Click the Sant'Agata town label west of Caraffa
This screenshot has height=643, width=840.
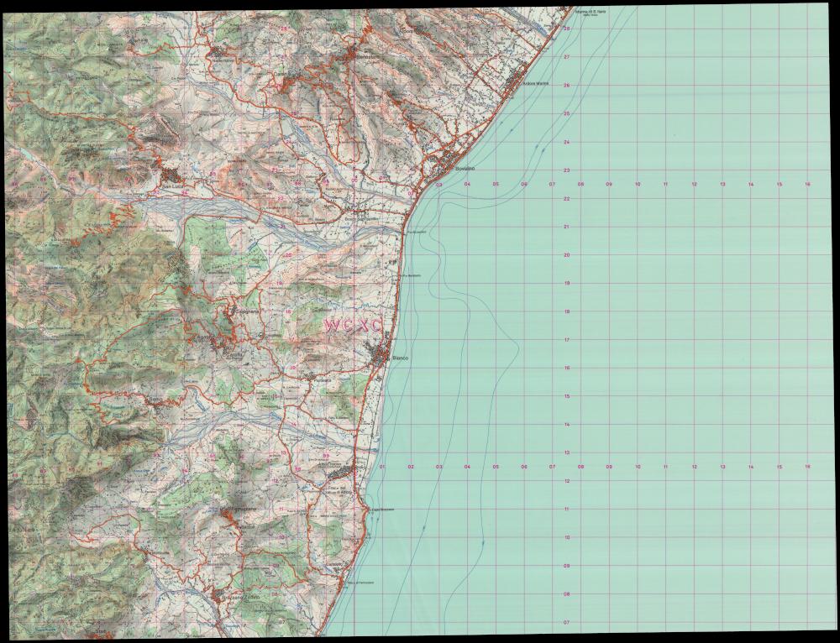pyautogui.click(x=205, y=337)
